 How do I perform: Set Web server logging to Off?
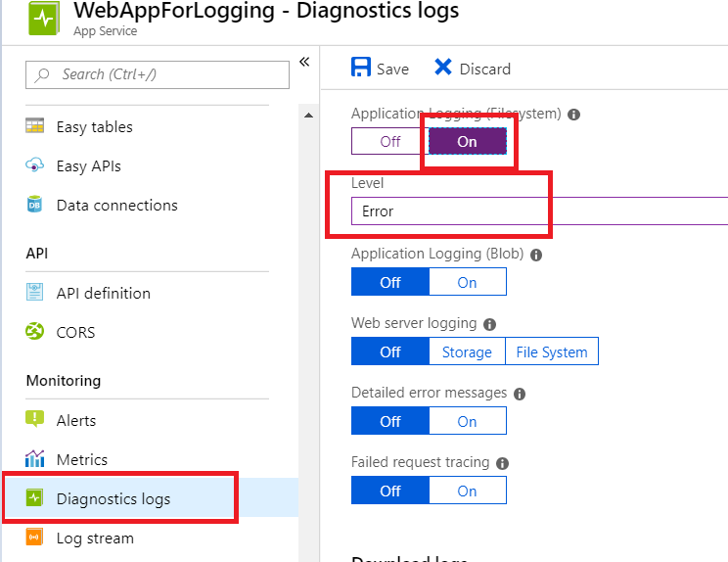click(390, 351)
